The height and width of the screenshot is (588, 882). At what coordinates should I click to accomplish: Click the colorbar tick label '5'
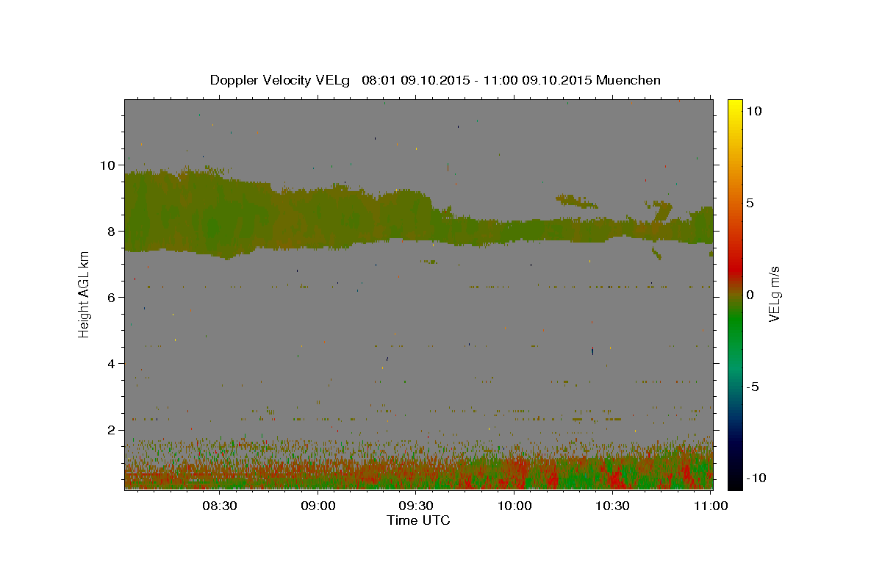[x=750, y=203]
